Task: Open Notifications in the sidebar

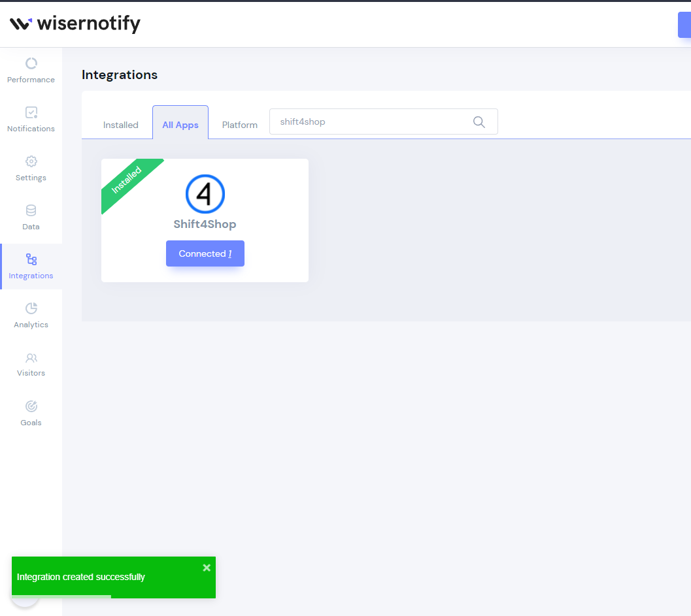Action: [x=31, y=120]
